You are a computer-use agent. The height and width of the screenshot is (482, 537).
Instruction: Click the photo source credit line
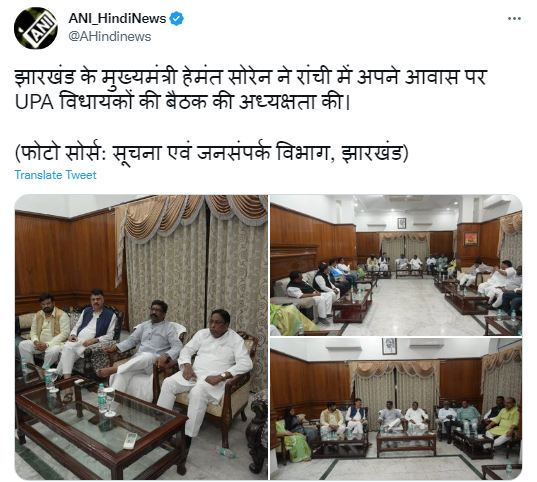point(212,151)
